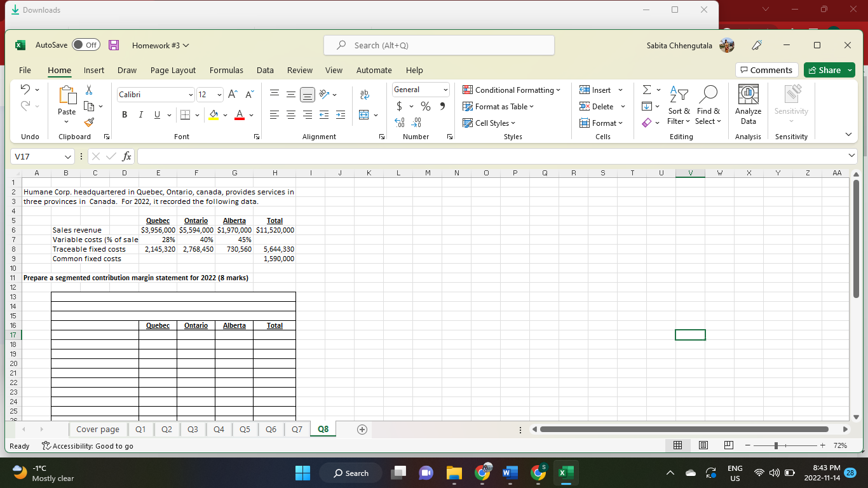Open the General number format dropdown
Viewport: 868px width, 488px height.
(x=445, y=90)
